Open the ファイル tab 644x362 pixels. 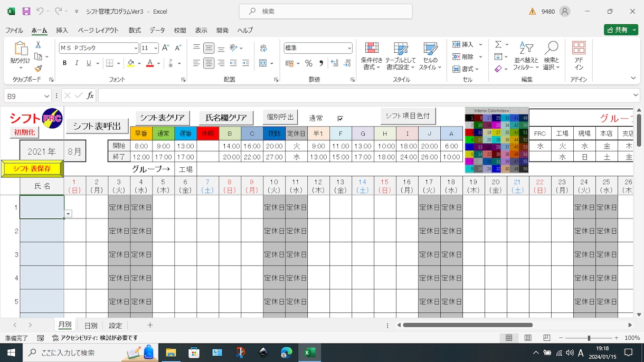point(14,31)
